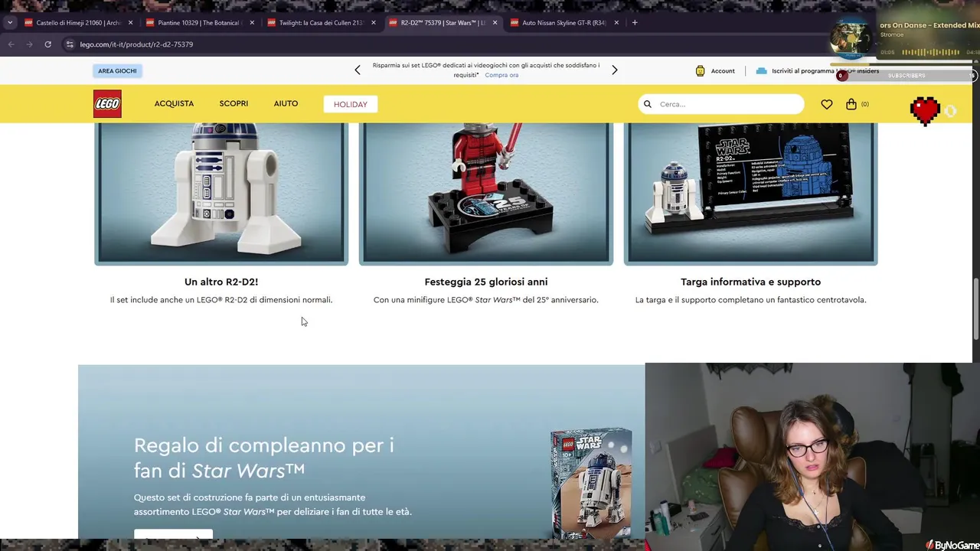Screen dimensions: 980x551
Task: Click the page vertical scrollbar thumb
Action: pos(975,309)
